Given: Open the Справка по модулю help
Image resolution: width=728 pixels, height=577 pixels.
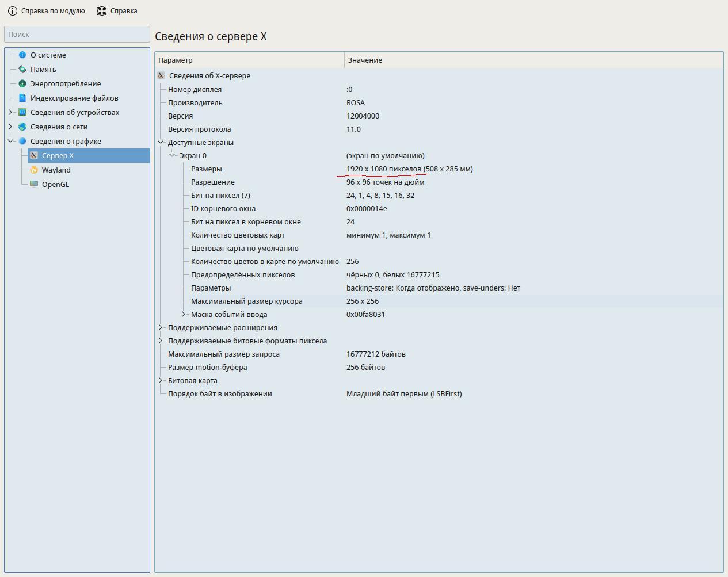Looking at the screenshot, I should coord(46,11).
